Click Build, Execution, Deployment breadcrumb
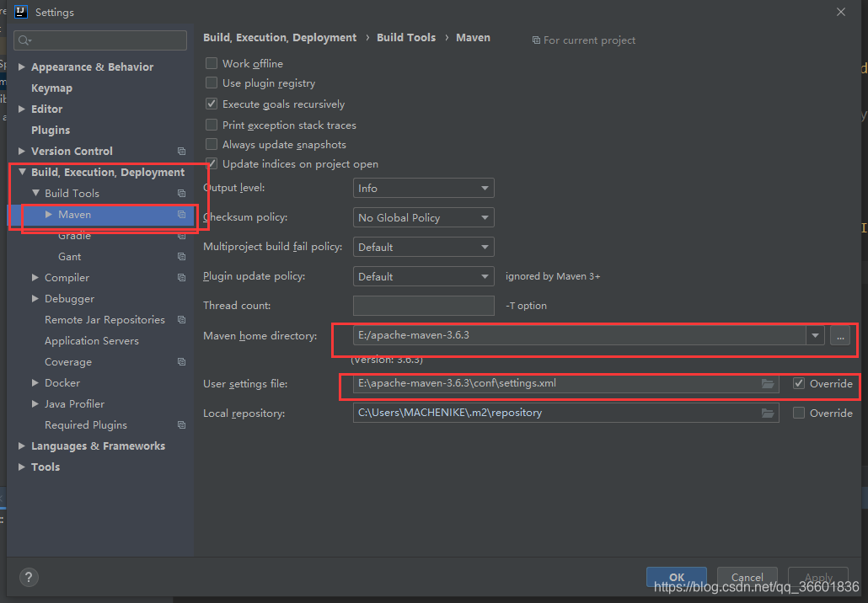This screenshot has width=868, height=603. tap(280, 38)
